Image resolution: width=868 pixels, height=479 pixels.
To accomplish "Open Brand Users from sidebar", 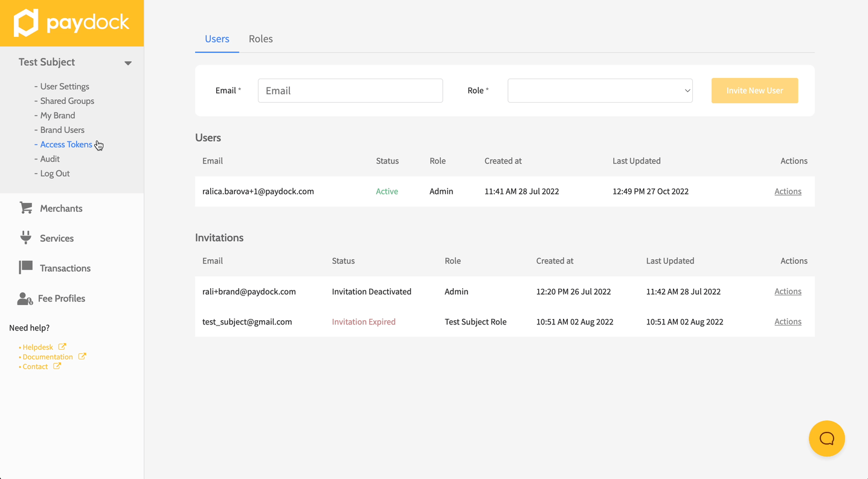I will tap(62, 130).
